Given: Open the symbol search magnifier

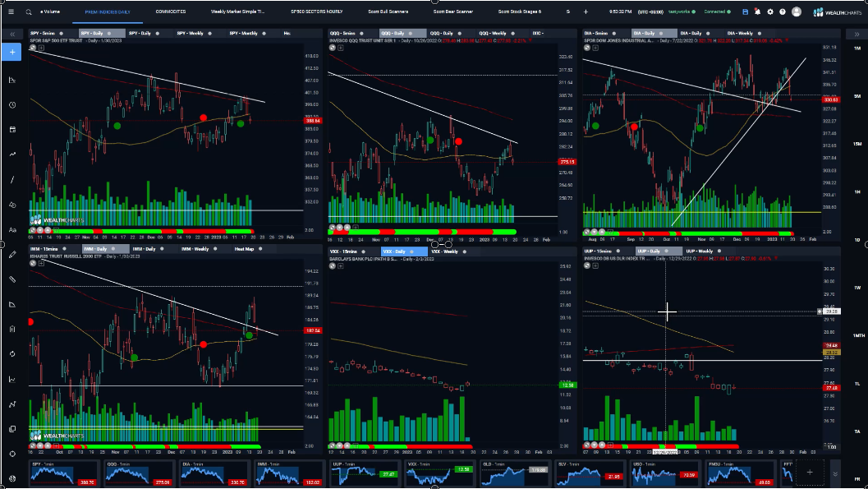Looking at the screenshot, I should tap(28, 12).
